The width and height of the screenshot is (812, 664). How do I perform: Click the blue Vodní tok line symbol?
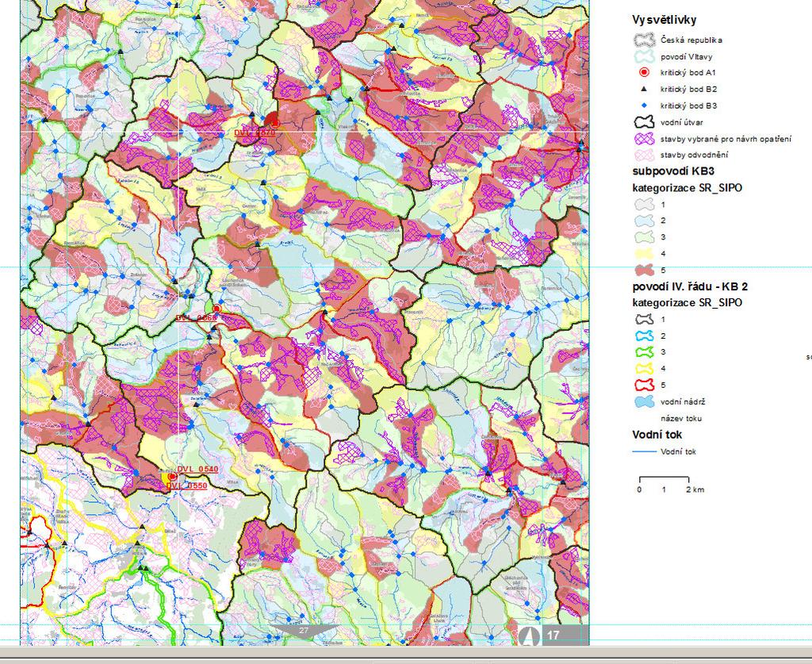pyautogui.click(x=644, y=451)
